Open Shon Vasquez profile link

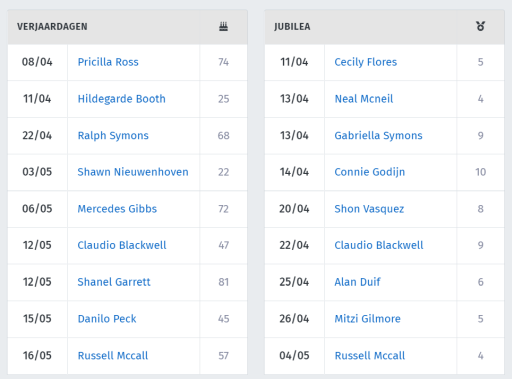click(x=369, y=209)
